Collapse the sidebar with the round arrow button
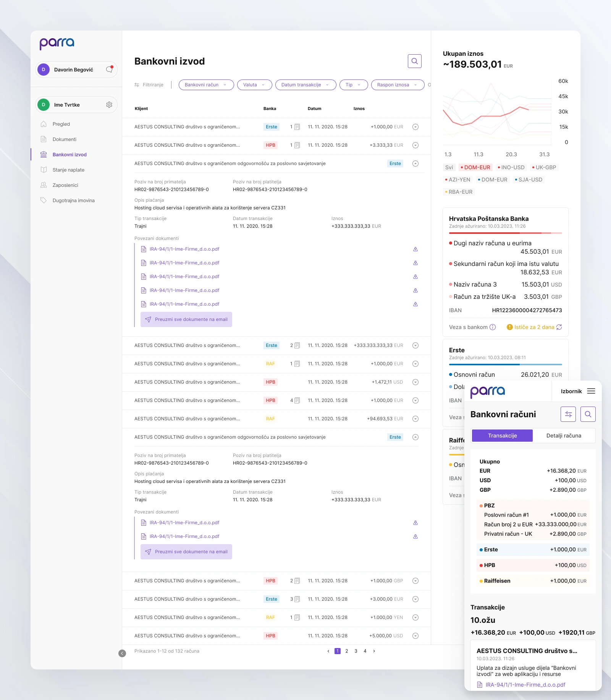 pos(122,653)
